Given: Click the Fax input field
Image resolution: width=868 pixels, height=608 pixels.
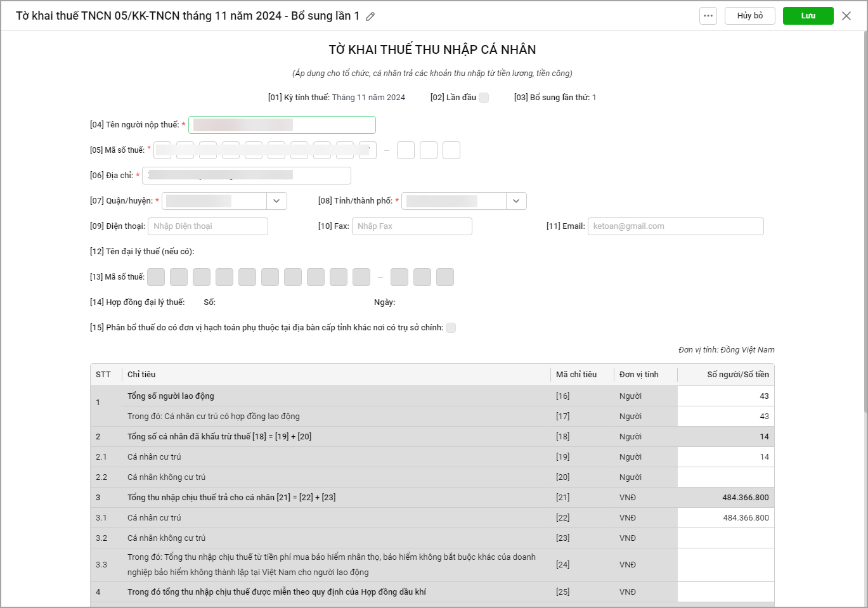Looking at the screenshot, I should (411, 226).
